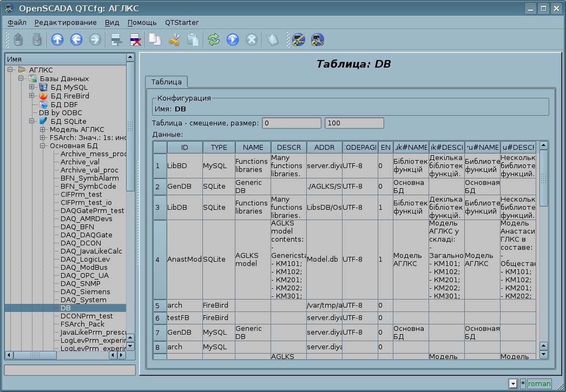566x392 pixels.
Task: Select DCONPrm_test in the tree
Action: (x=86, y=316)
